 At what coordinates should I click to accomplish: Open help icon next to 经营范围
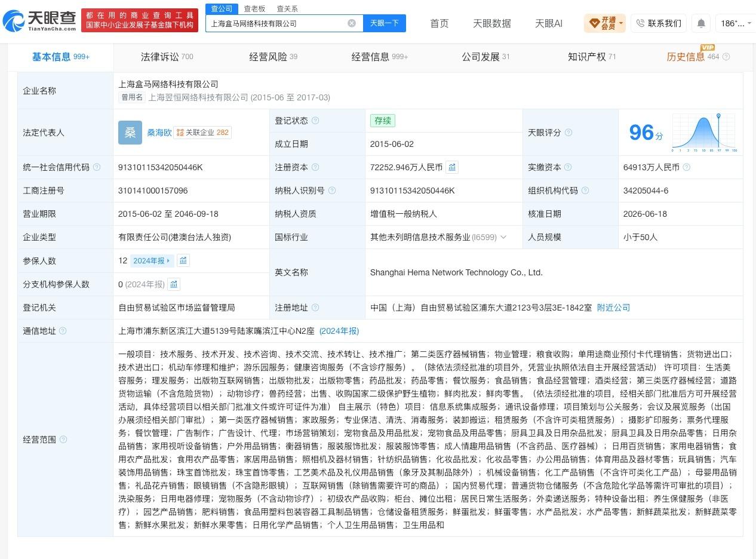click(63, 440)
